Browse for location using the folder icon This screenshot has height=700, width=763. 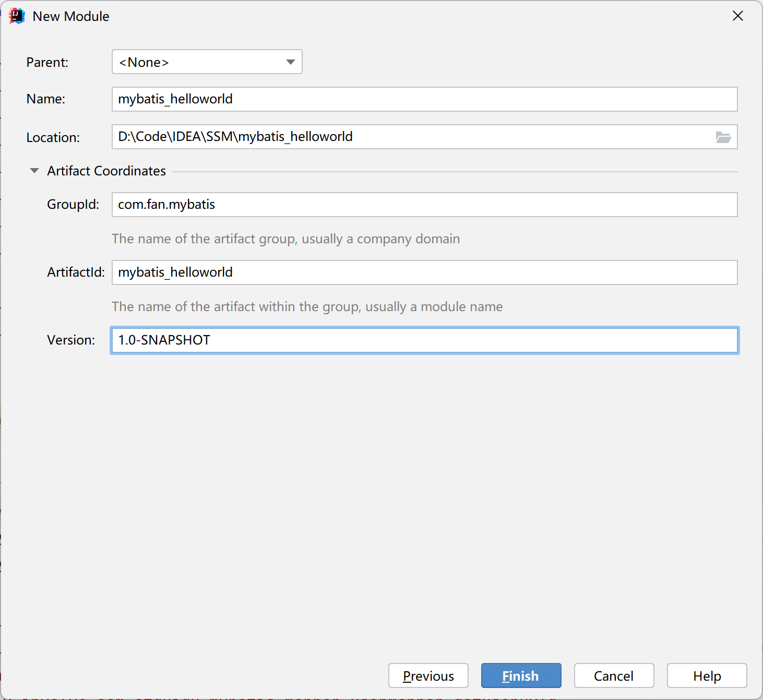coord(723,137)
